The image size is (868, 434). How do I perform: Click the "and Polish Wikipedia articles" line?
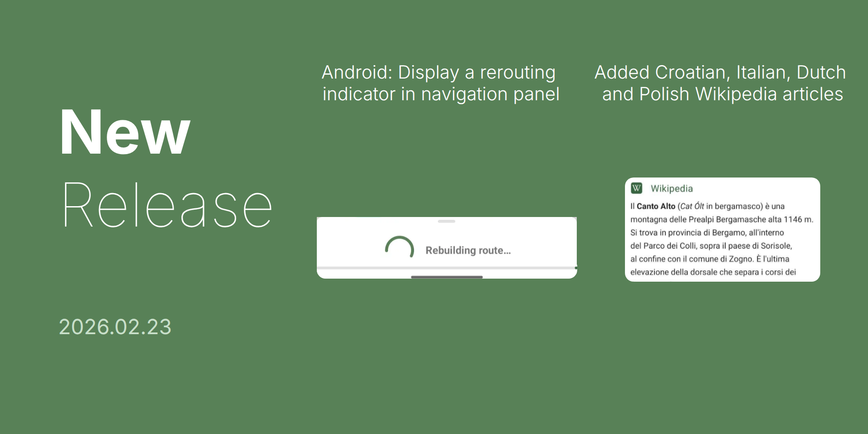tap(723, 94)
